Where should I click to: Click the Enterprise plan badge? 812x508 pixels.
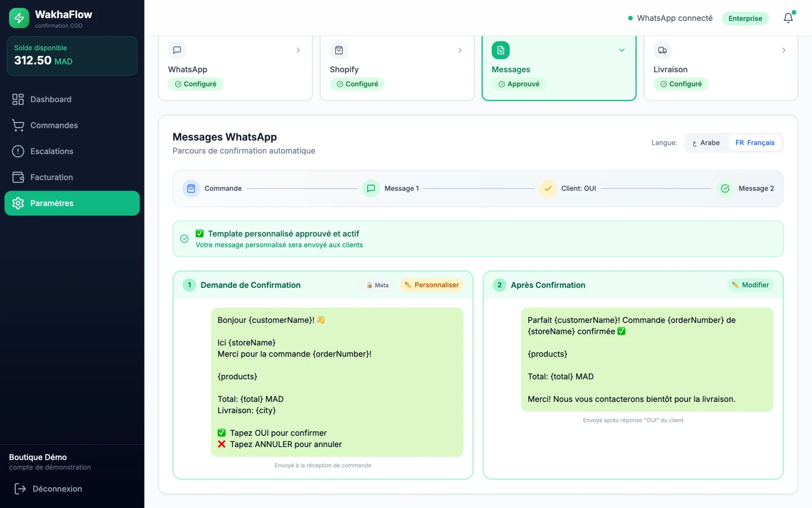pos(745,18)
